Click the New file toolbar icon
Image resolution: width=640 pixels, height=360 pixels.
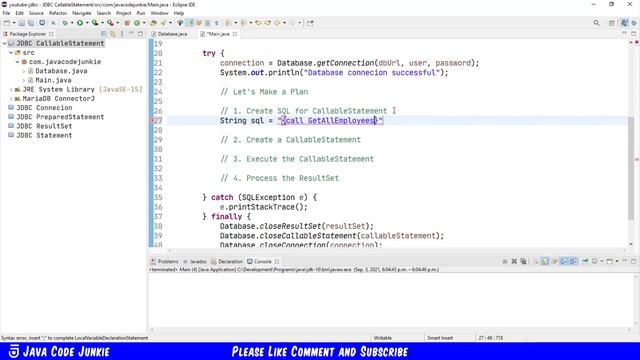click(x=7, y=23)
